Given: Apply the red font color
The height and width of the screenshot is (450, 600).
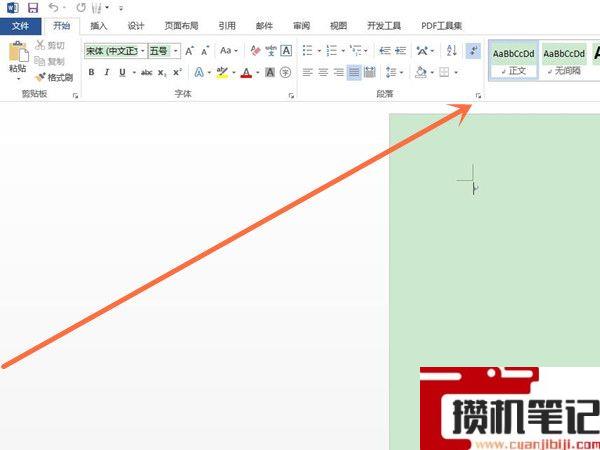Looking at the screenshot, I should (246, 72).
